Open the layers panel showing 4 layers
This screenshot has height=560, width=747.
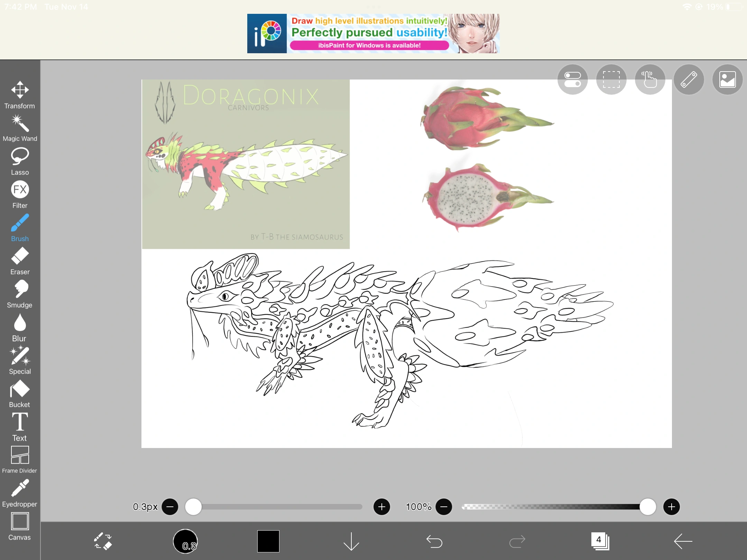pyautogui.click(x=599, y=542)
